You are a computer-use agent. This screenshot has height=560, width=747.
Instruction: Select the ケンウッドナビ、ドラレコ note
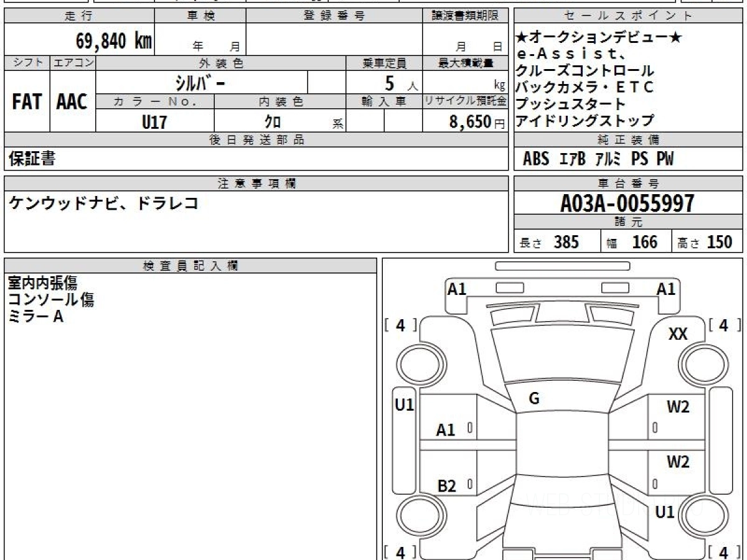click(x=103, y=203)
